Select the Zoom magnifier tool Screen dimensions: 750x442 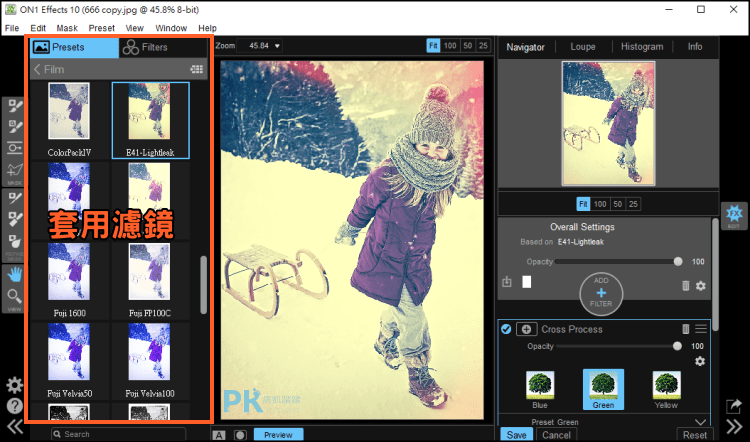(x=14, y=297)
